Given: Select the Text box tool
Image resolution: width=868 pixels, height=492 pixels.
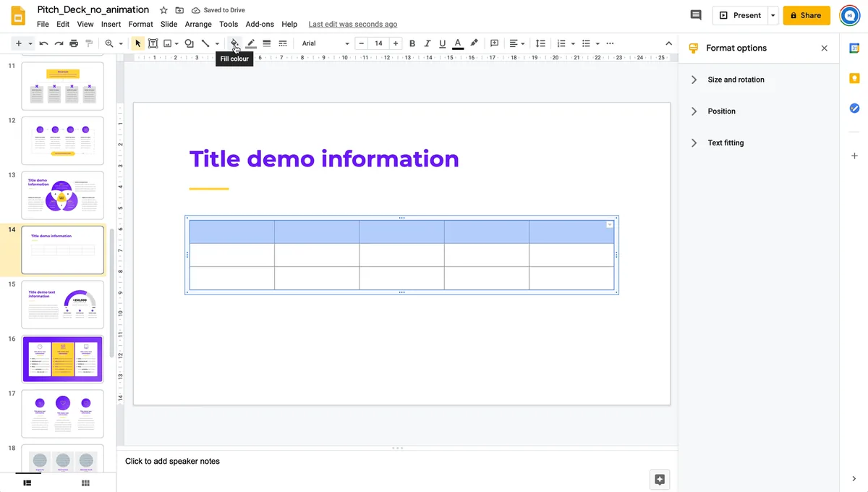Looking at the screenshot, I should (x=153, y=43).
